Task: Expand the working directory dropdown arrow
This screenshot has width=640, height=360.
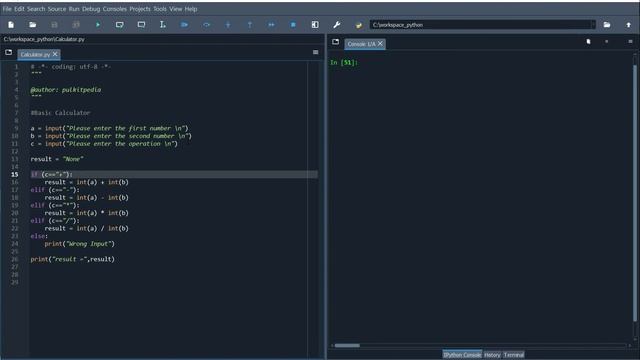Action: pyautogui.click(x=593, y=25)
